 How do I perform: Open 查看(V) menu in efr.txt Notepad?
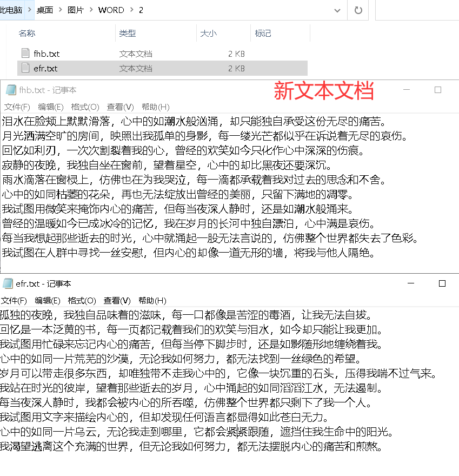pos(117,301)
